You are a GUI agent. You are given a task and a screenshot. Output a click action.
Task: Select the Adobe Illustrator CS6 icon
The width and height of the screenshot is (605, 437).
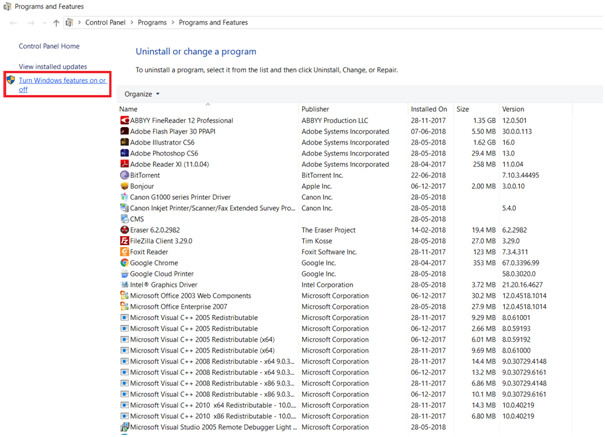pos(124,142)
